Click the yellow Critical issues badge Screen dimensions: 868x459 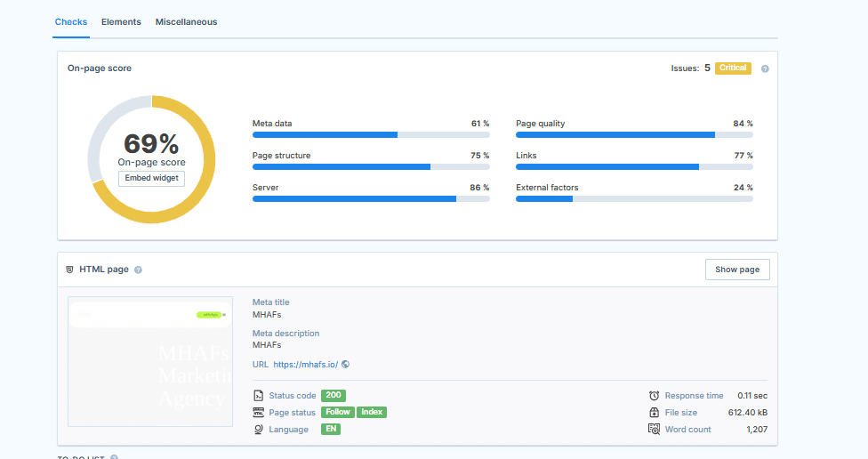tap(733, 68)
